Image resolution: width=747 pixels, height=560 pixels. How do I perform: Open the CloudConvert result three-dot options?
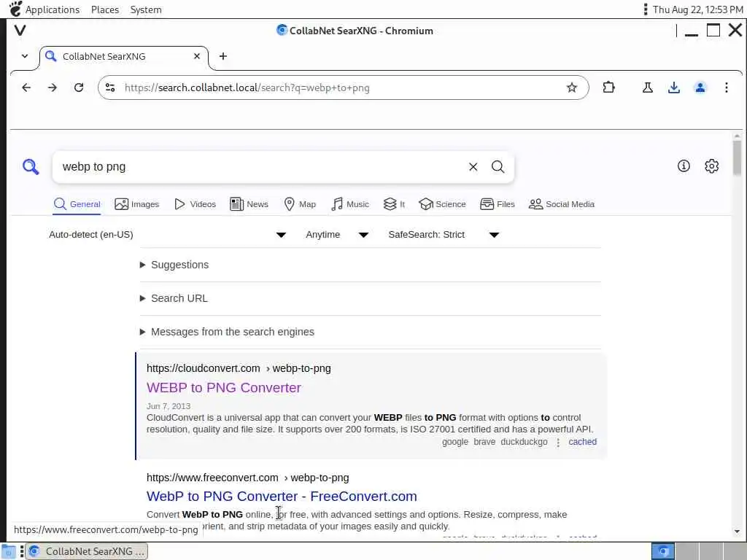558,443
